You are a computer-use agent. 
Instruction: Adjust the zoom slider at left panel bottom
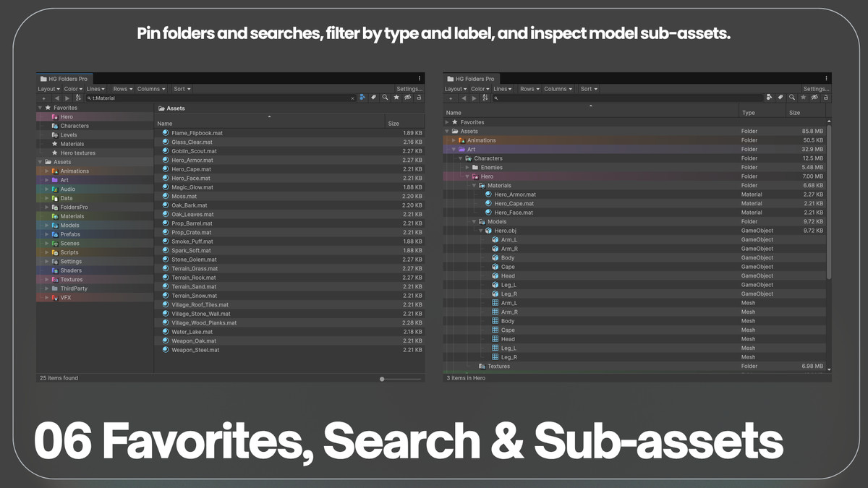click(x=399, y=379)
